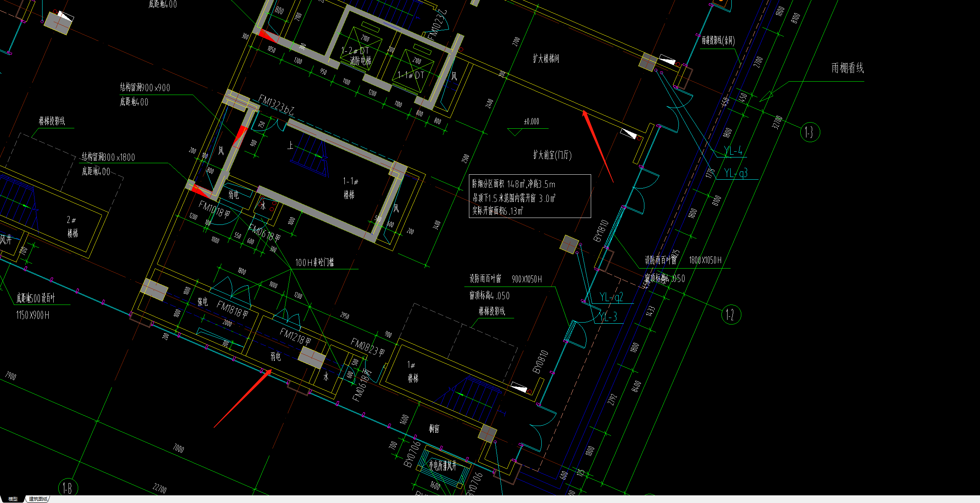Click the ±0.000 elevation mark

[x=531, y=121]
